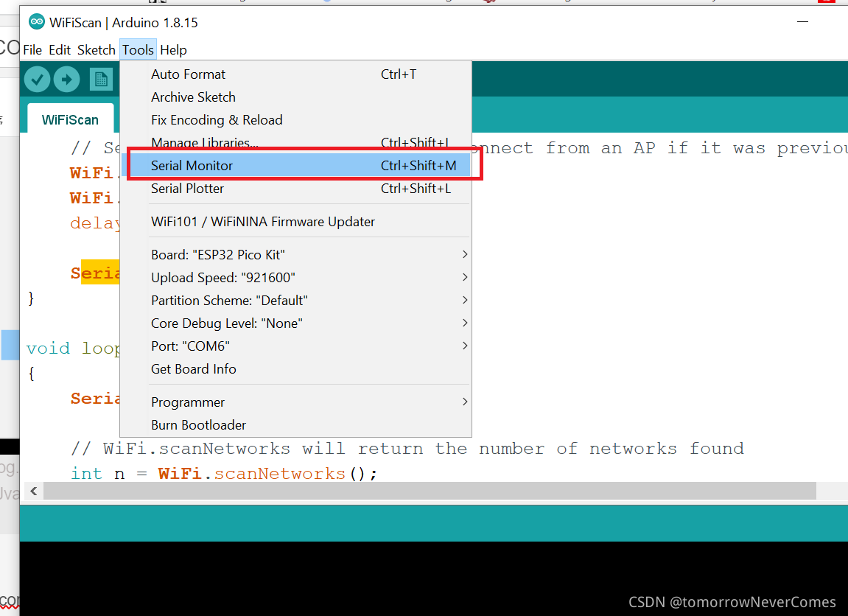Open the File menu
The image size is (848, 616).
pos(32,50)
